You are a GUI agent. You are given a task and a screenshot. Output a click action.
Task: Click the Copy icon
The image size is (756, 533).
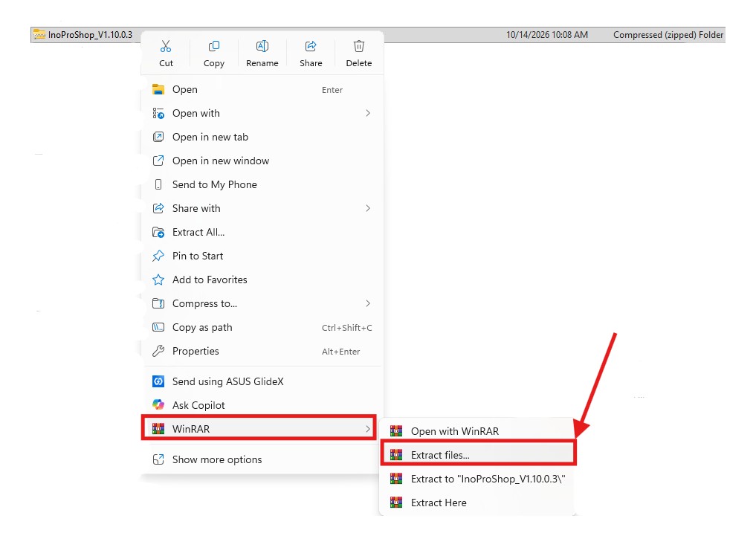[x=214, y=46]
